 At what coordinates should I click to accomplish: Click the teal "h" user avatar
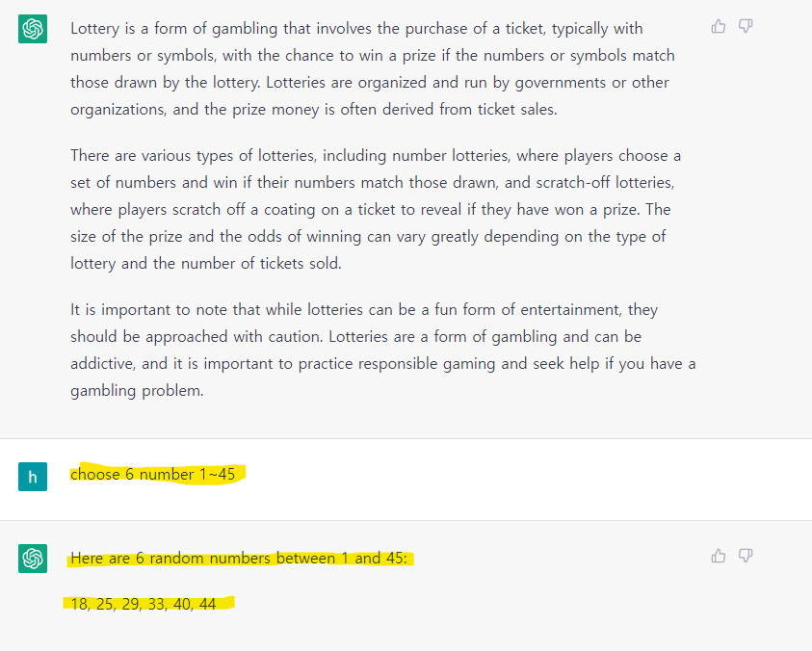click(33, 477)
